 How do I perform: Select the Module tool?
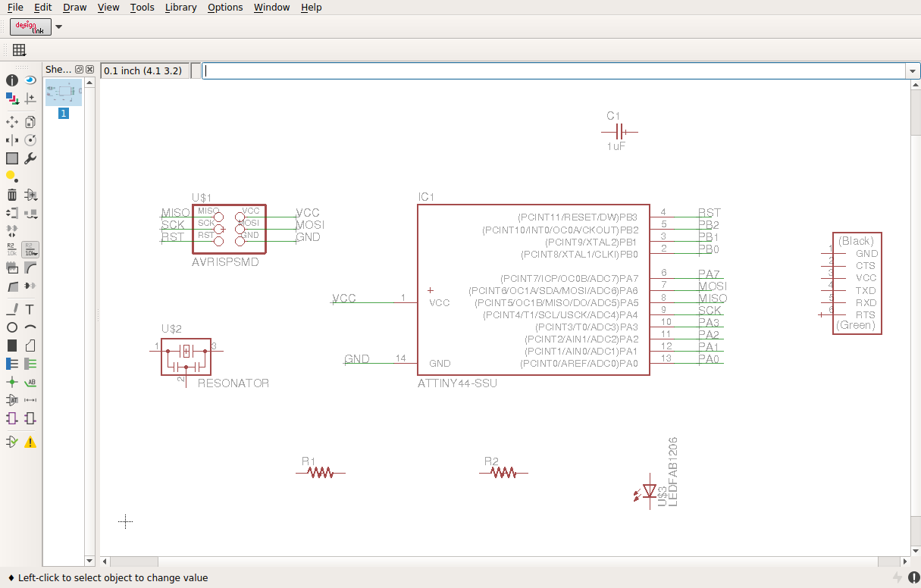coord(12,418)
